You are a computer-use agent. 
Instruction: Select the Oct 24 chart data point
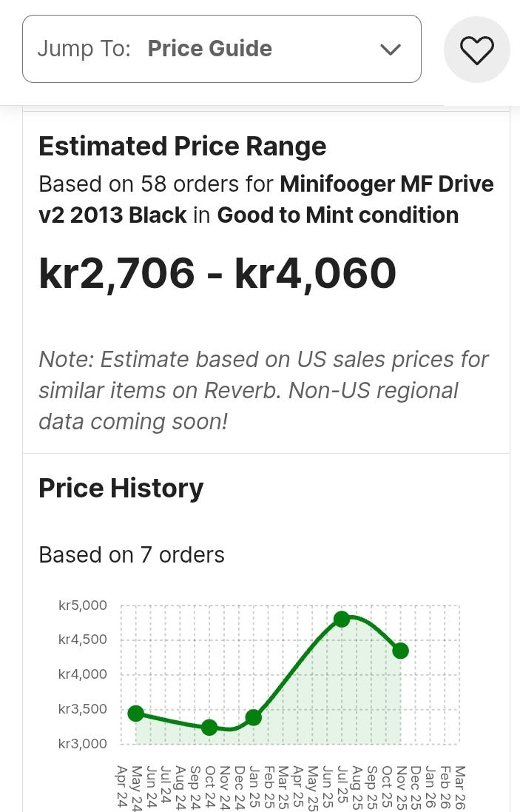pyautogui.click(x=209, y=728)
